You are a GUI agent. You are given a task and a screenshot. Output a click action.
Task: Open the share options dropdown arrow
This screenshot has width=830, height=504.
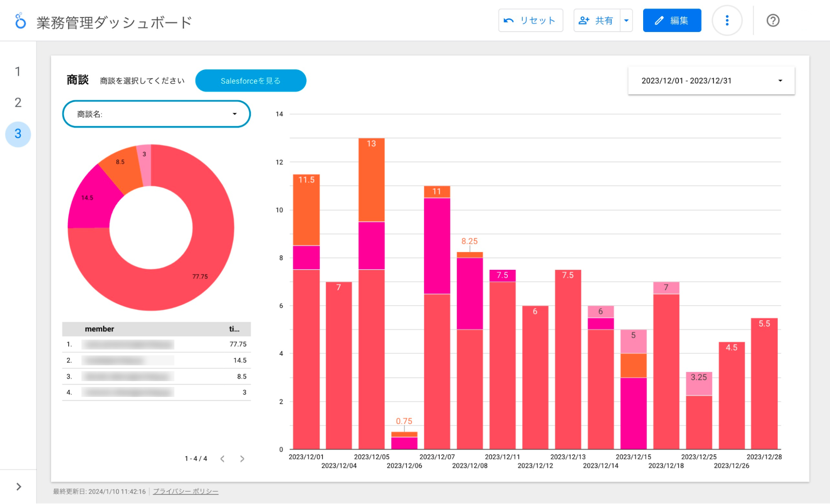point(626,21)
